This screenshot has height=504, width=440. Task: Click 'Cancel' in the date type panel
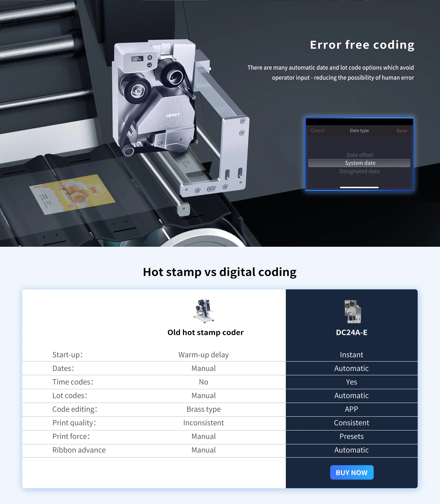point(317,130)
